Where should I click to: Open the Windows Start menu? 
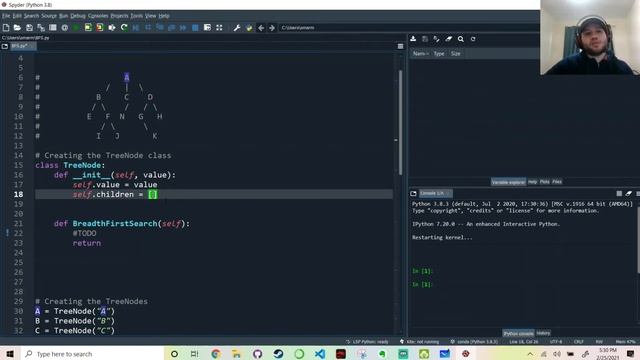point(10,354)
